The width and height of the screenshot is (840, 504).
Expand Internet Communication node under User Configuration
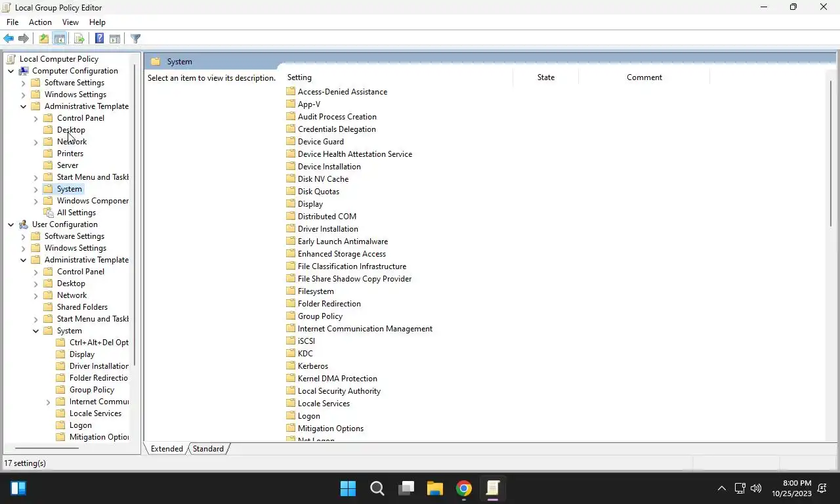coord(48,402)
